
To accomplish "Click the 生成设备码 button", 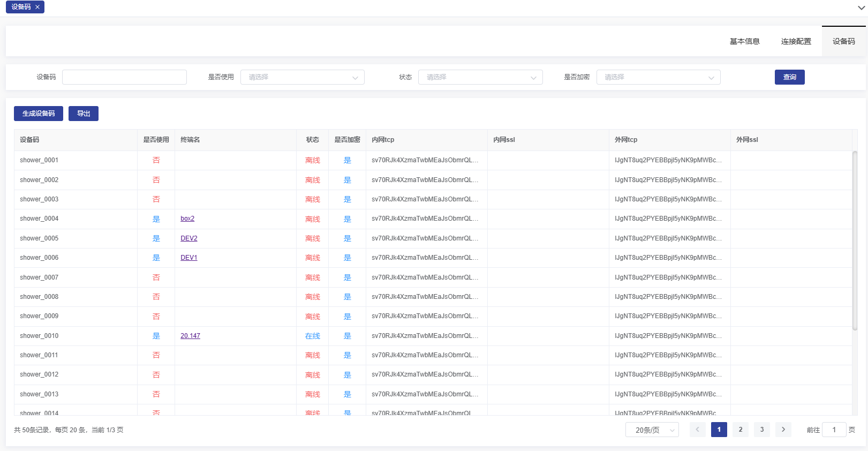I will [x=39, y=114].
